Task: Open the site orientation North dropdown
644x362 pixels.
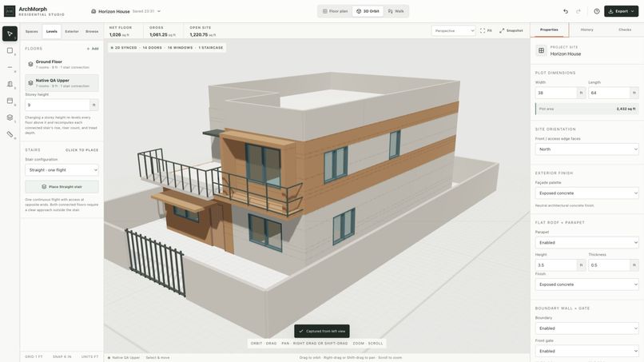Action: (587, 149)
